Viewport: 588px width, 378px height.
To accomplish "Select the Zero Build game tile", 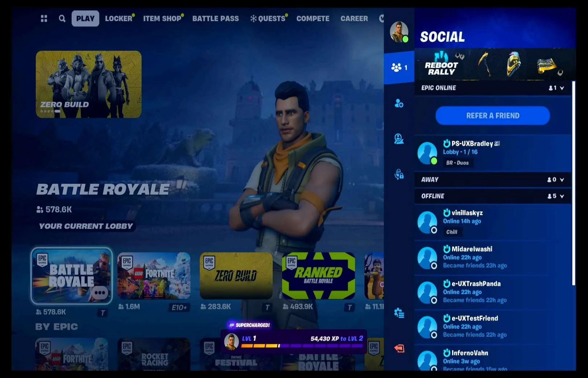I will [x=236, y=276].
